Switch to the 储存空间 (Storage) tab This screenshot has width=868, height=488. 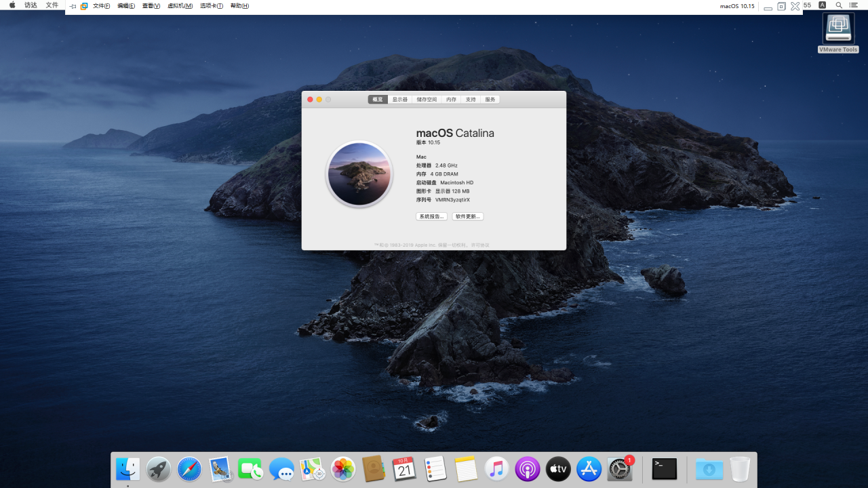click(x=426, y=99)
